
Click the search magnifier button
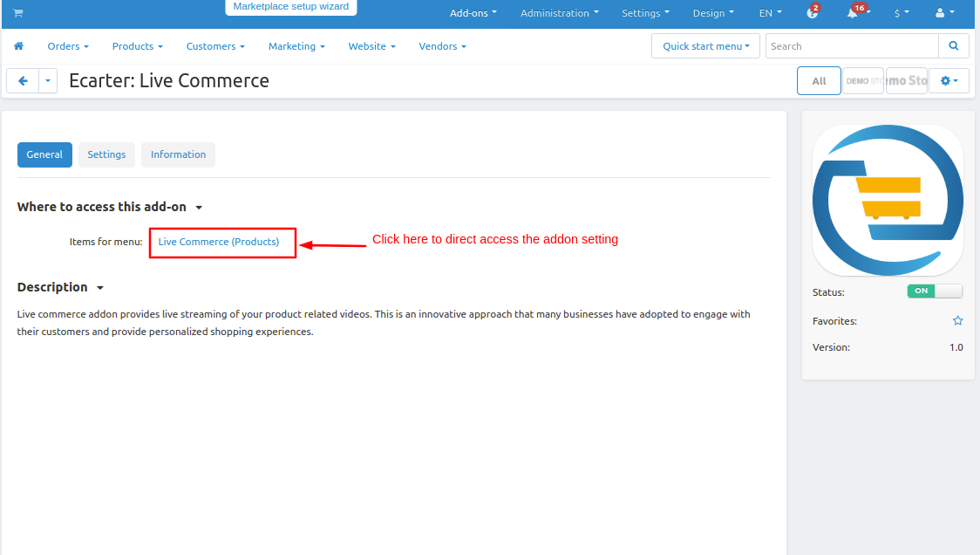[x=954, y=46]
